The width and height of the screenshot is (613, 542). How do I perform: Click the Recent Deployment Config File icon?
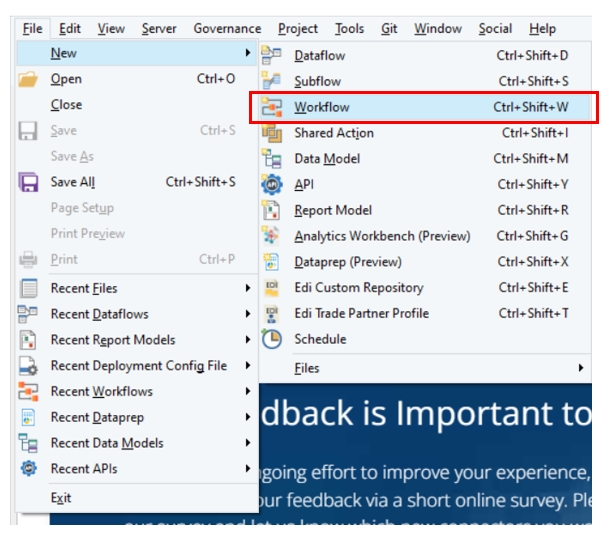coord(28,366)
